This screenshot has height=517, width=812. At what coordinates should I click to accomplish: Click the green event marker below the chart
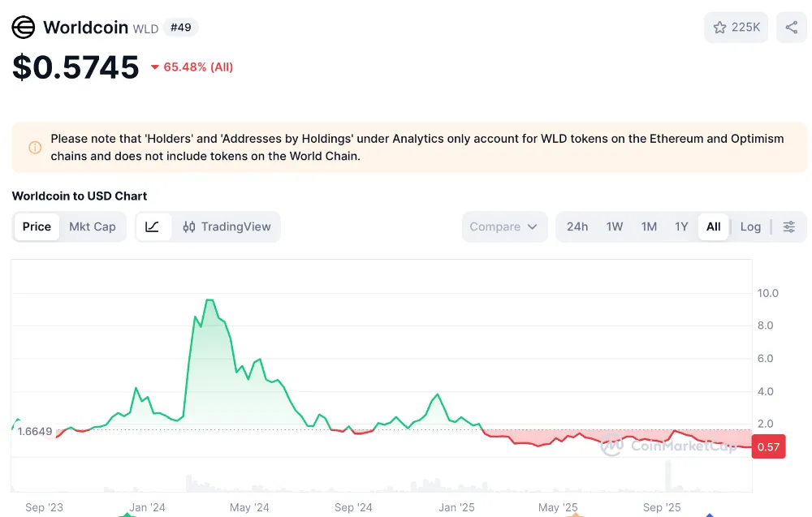[127, 514]
